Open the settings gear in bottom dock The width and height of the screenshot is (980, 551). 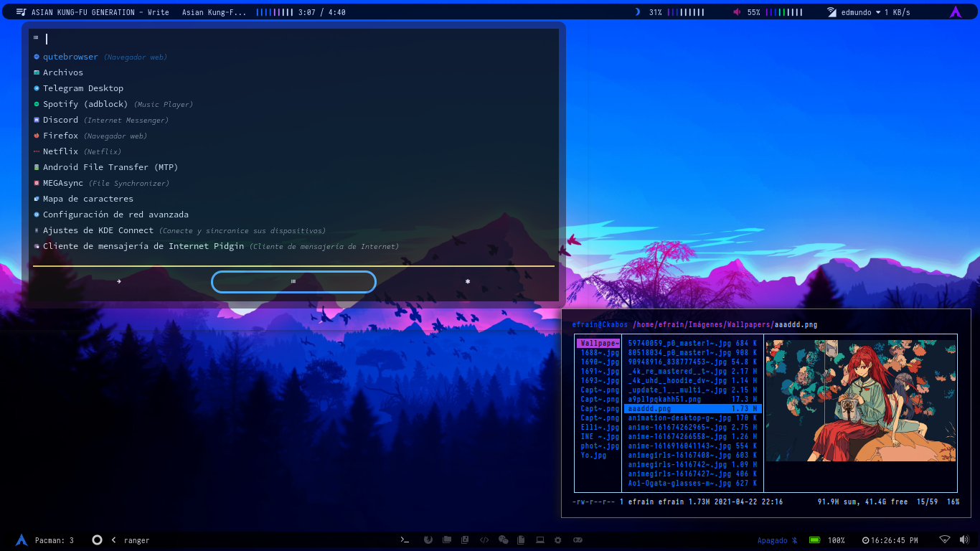pyautogui.click(x=558, y=540)
